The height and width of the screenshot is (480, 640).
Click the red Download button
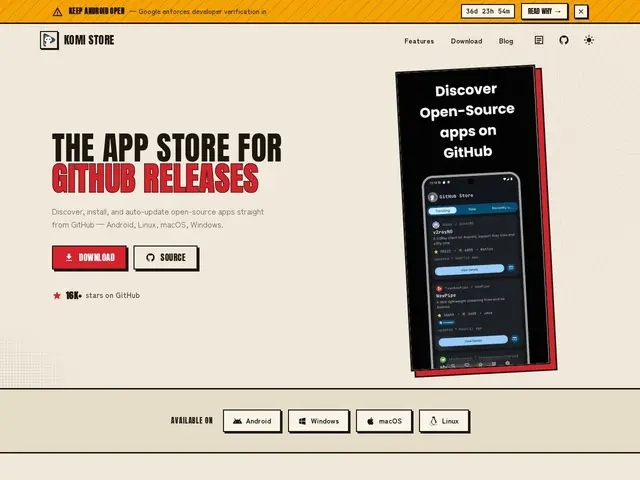coord(90,258)
